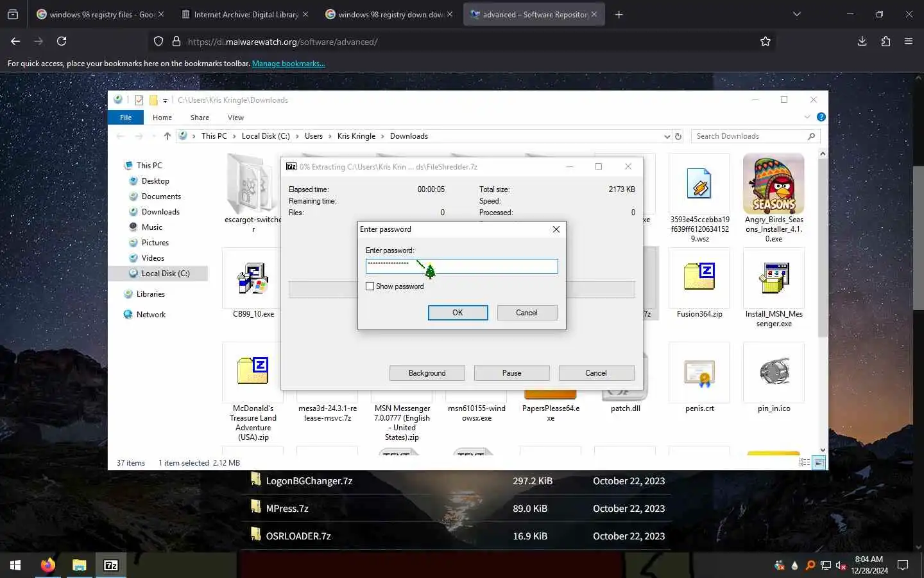
Task: Select Network in the navigation pane
Action: coord(151,315)
